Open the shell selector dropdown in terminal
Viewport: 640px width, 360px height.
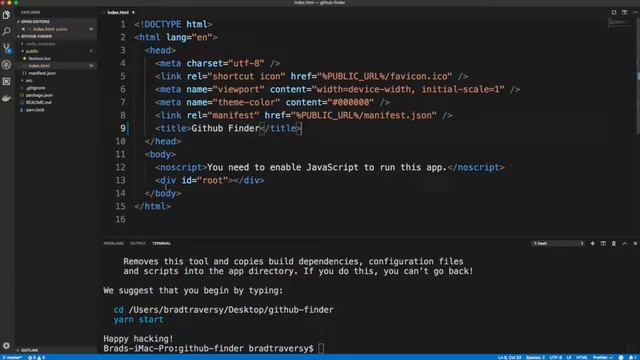[558, 243]
